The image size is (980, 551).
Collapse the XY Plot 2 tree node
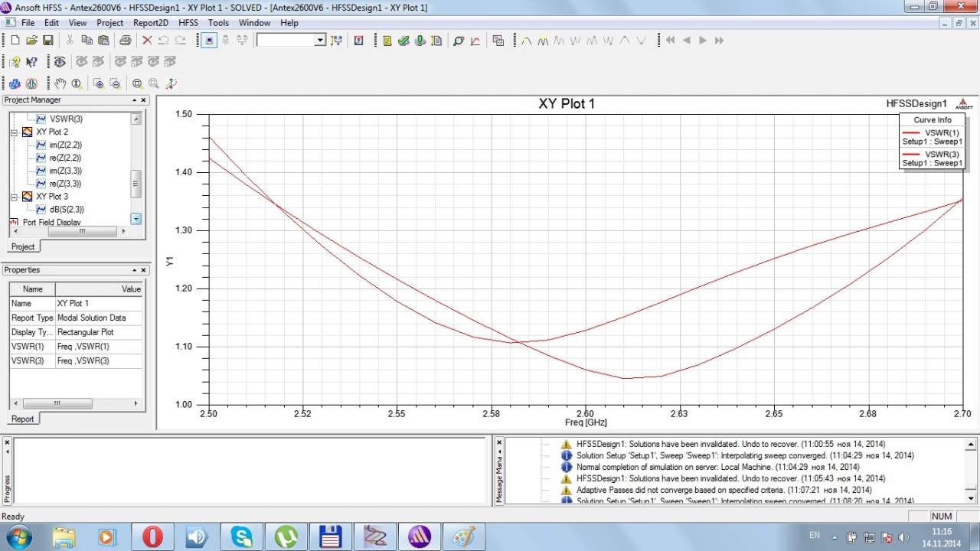pyautogui.click(x=14, y=132)
